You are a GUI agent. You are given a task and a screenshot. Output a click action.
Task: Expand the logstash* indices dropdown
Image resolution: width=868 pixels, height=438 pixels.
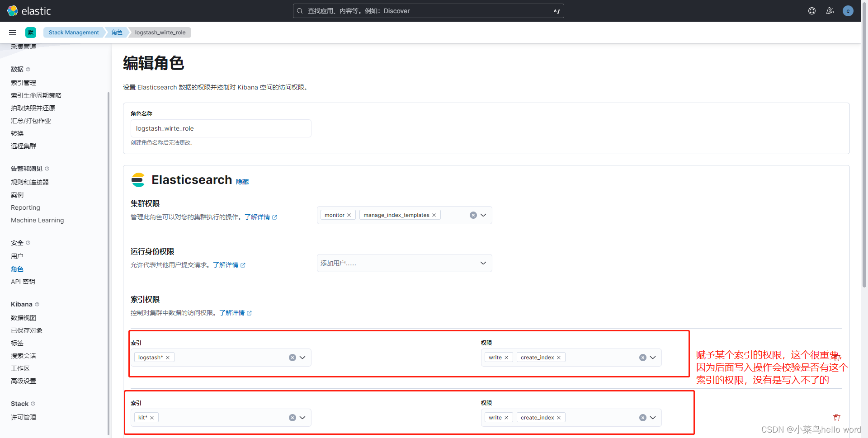(x=302, y=358)
